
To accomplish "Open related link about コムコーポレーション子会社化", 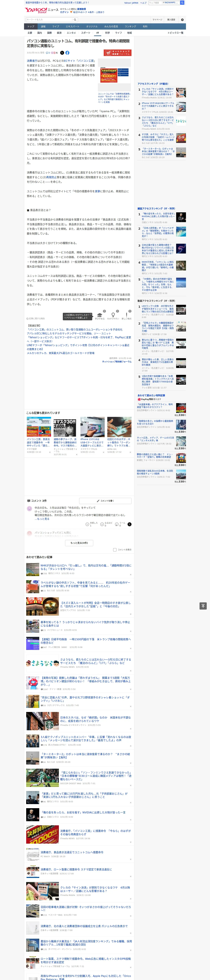I will [75, 329].
